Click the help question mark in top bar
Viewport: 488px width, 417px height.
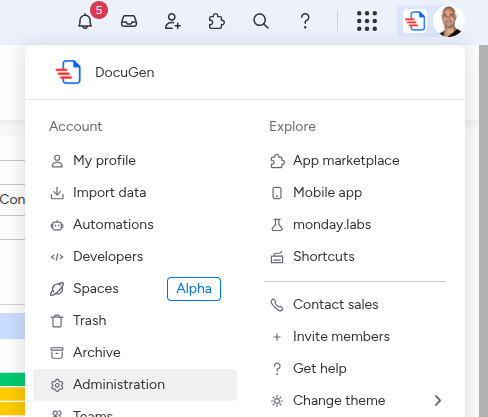(x=305, y=21)
